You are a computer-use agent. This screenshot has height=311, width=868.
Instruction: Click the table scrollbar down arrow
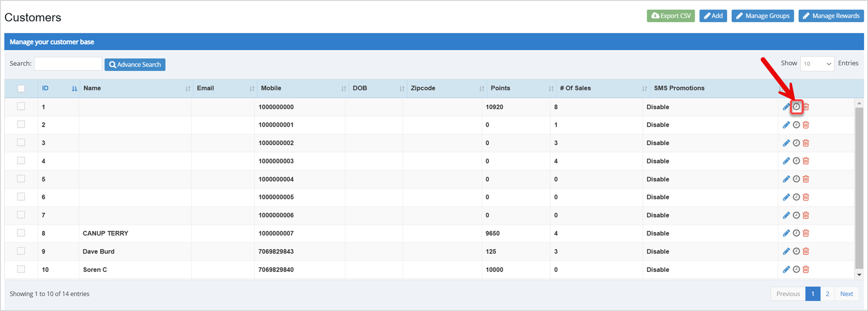[x=859, y=275]
